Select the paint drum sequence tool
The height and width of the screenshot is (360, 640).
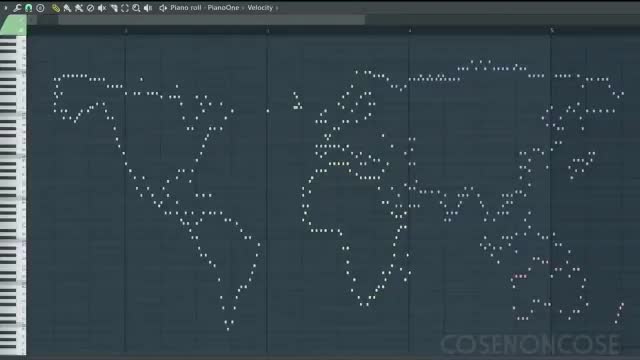point(79,8)
